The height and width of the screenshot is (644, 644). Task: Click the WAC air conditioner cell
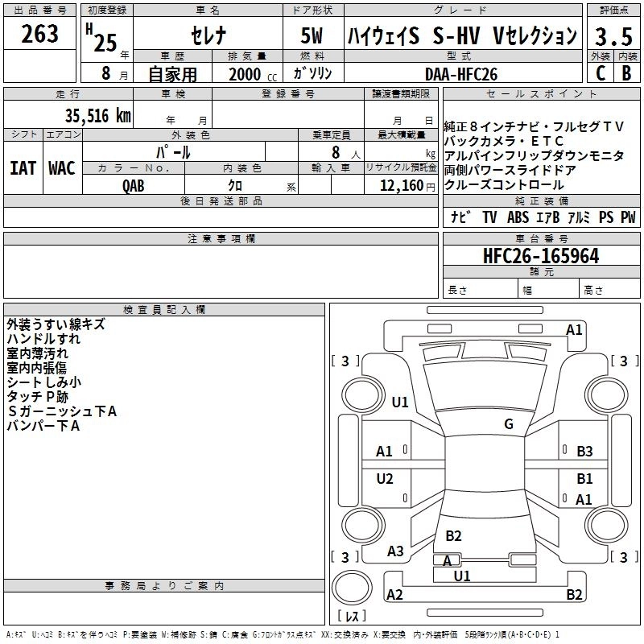pos(62,167)
